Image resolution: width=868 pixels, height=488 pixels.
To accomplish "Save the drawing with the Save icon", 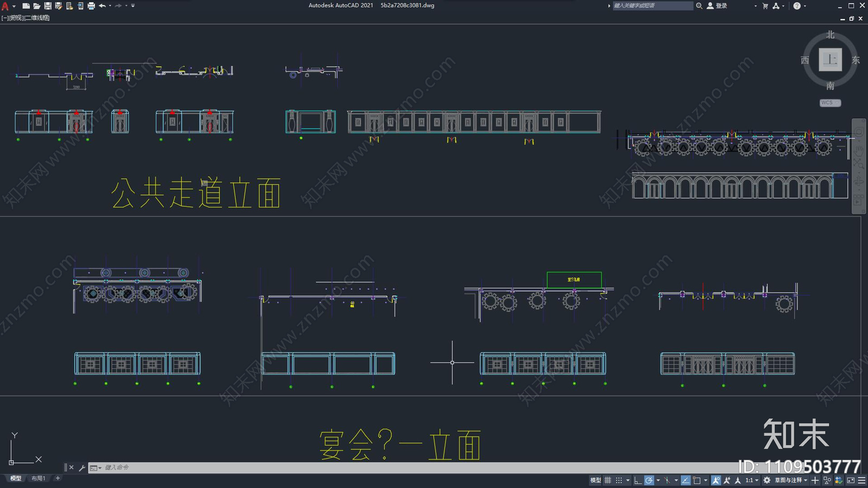I will tap(48, 6).
